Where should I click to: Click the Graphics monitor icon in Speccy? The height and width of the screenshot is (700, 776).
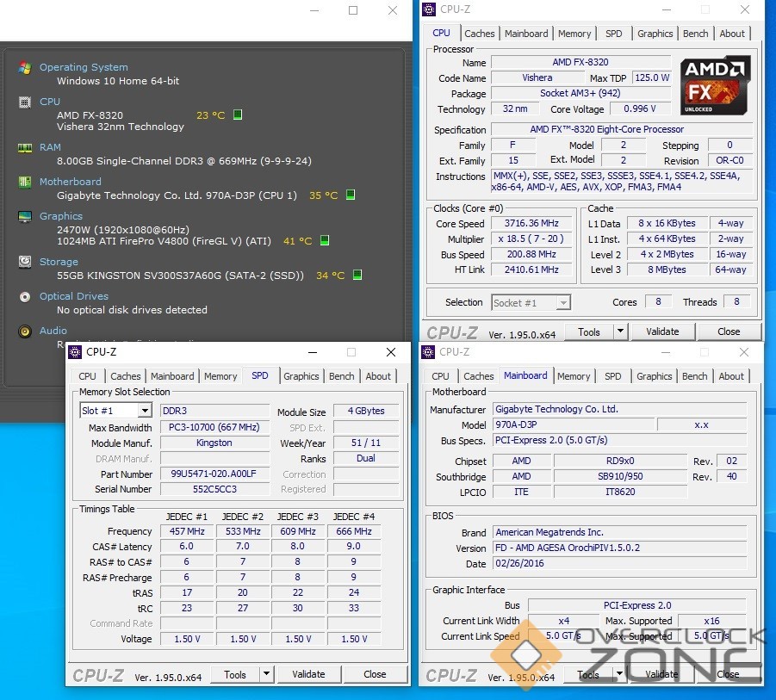25,216
